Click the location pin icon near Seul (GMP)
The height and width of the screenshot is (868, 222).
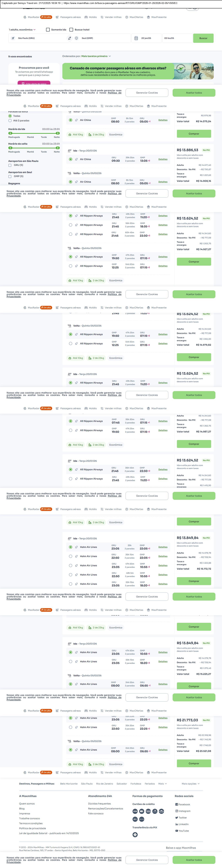coord(77,38)
